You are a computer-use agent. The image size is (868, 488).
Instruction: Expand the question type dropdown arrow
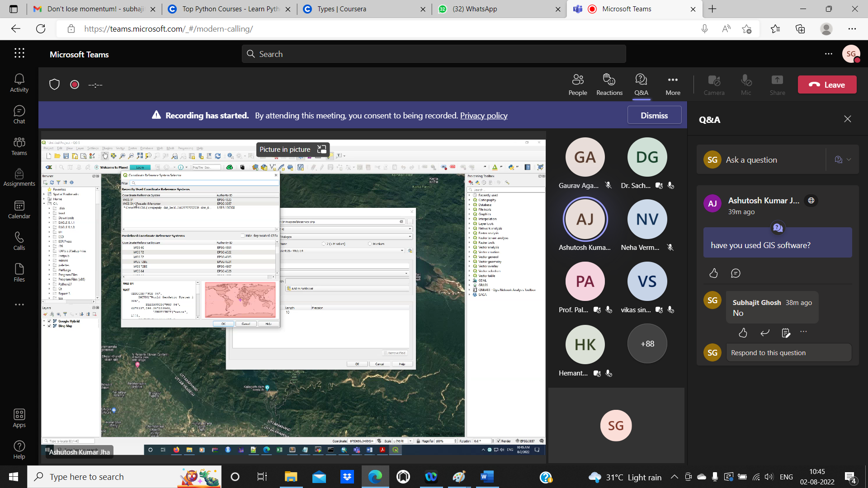pyautogui.click(x=849, y=160)
